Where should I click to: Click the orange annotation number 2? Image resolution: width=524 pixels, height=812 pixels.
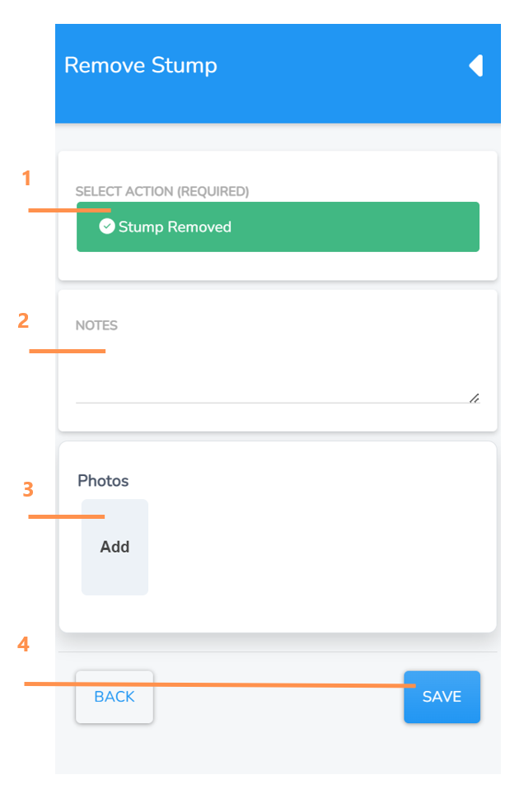pos(24,320)
